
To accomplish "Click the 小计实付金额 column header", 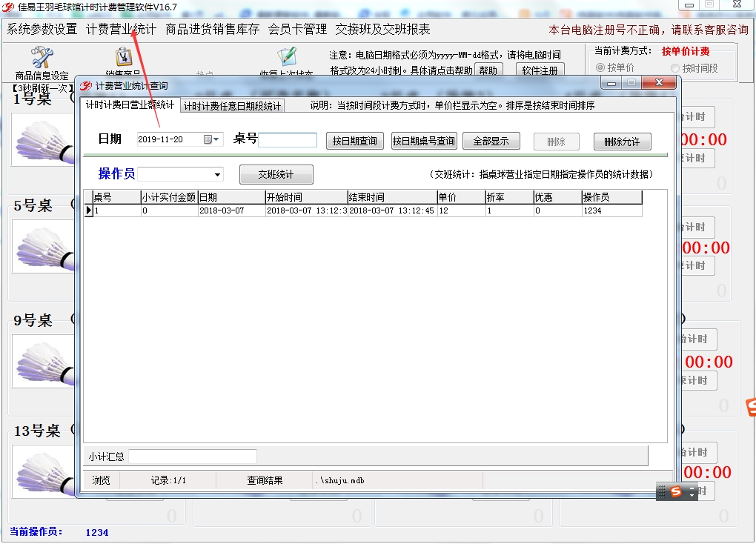I will coord(169,196).
